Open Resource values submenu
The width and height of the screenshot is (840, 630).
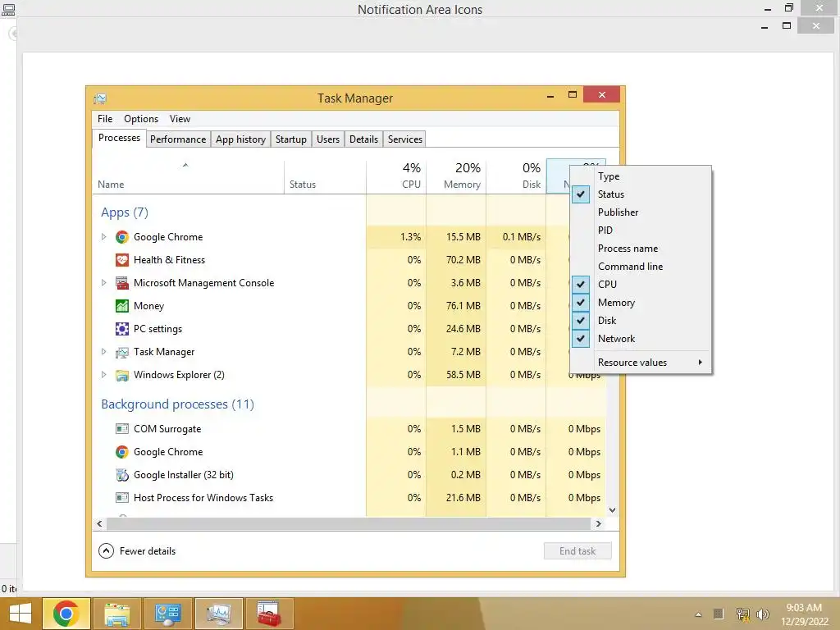[641, 363]
